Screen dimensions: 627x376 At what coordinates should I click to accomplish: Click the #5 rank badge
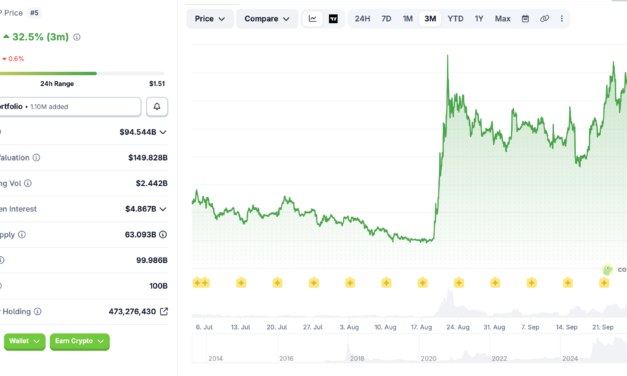(x=34, y=13)
